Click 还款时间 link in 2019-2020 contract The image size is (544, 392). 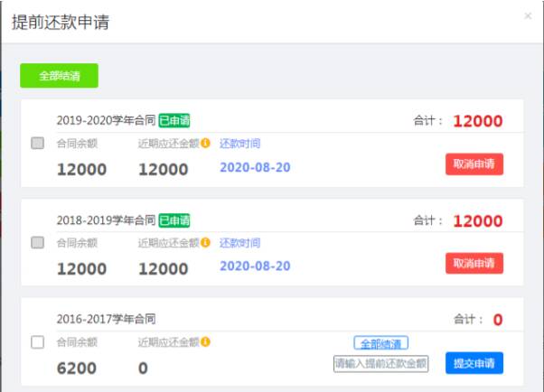pos(239,144)
